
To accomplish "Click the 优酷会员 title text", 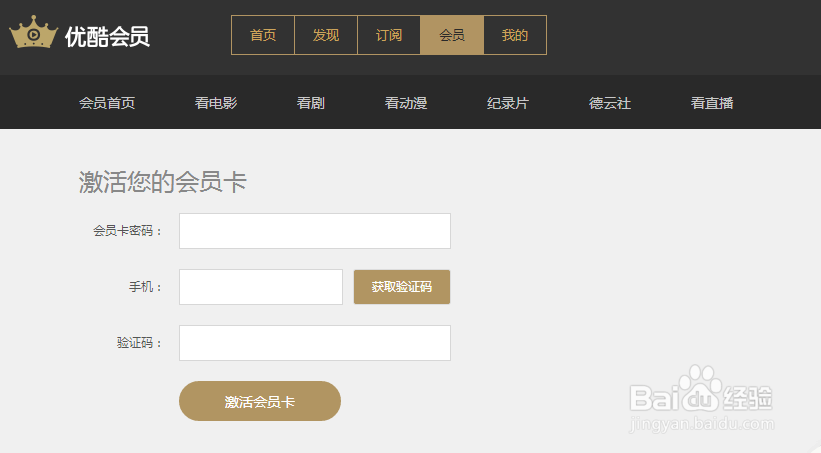I will [x=107, y=37].
